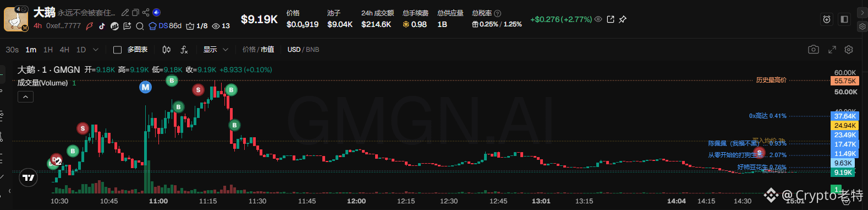This screenshot has width=868, height=210.
Task: Open the TradingView logo badge
Action: [29, 177]
